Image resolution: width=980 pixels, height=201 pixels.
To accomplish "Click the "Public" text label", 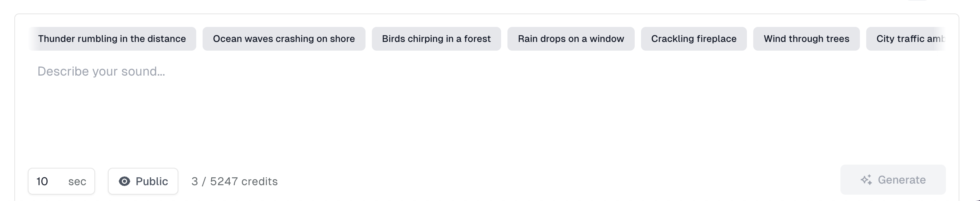I will [152, 181].
